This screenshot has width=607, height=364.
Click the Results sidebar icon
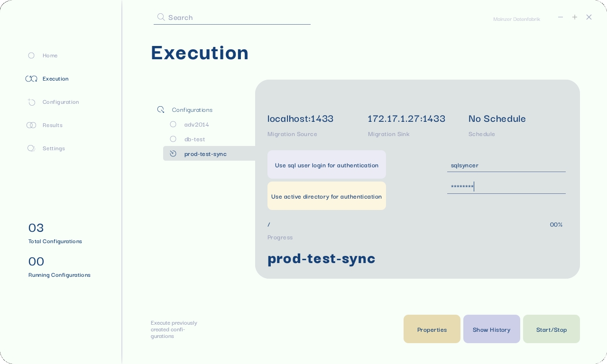coord(31,125)
